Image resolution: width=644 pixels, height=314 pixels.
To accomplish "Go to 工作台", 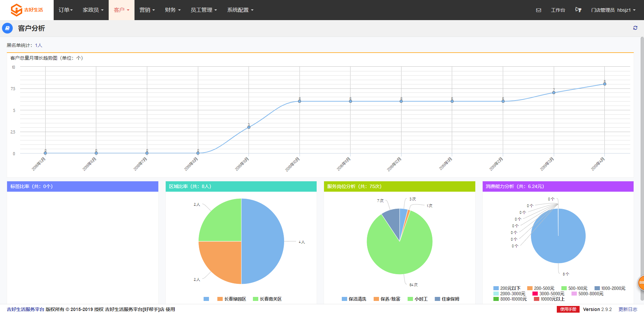I will pos(558,10).
